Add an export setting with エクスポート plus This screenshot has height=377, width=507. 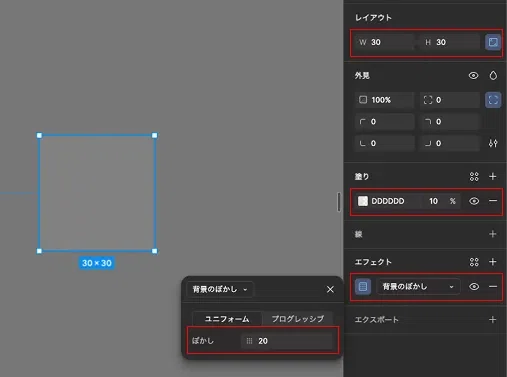pos(493,320)
